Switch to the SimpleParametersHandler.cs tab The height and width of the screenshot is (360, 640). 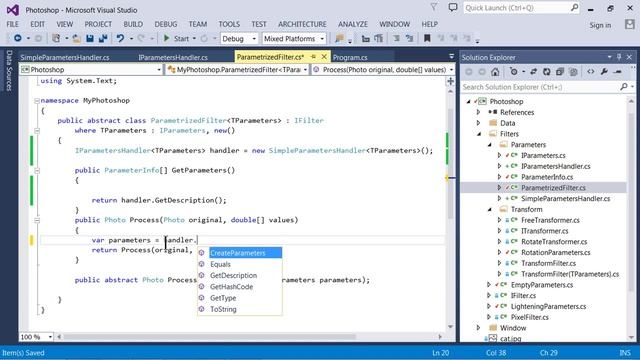click(x=65, y=58)
